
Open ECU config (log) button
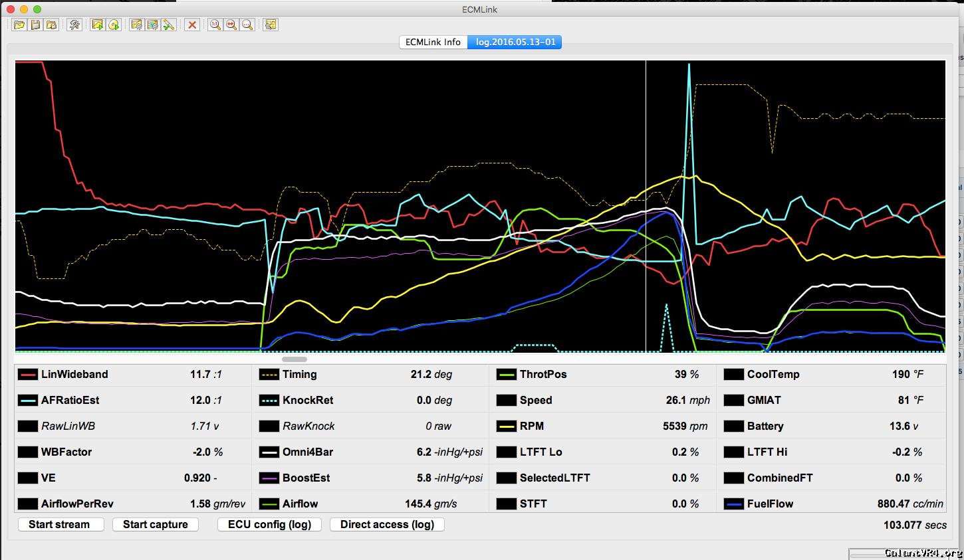click(x=269, y=524)
